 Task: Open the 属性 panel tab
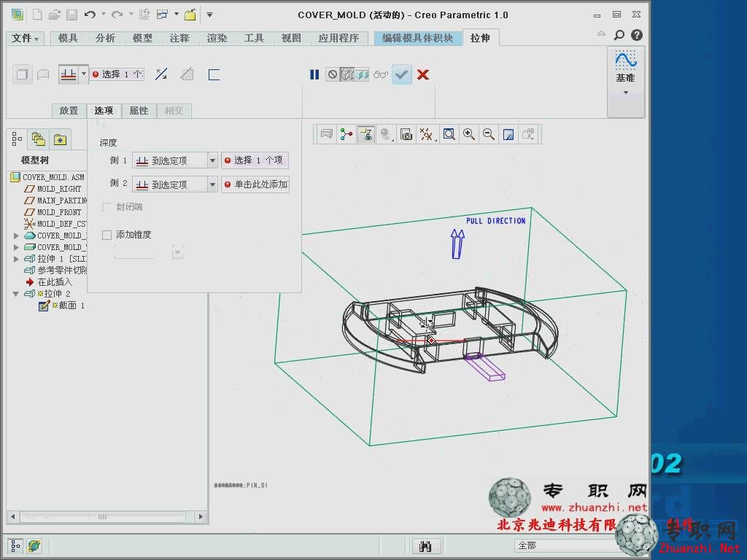[x=139, y=111]
